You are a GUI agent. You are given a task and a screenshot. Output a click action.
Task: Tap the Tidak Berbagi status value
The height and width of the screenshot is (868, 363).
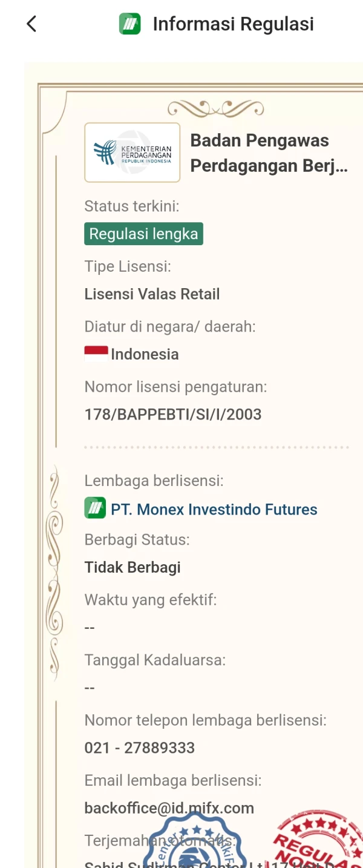pos(132,567)
